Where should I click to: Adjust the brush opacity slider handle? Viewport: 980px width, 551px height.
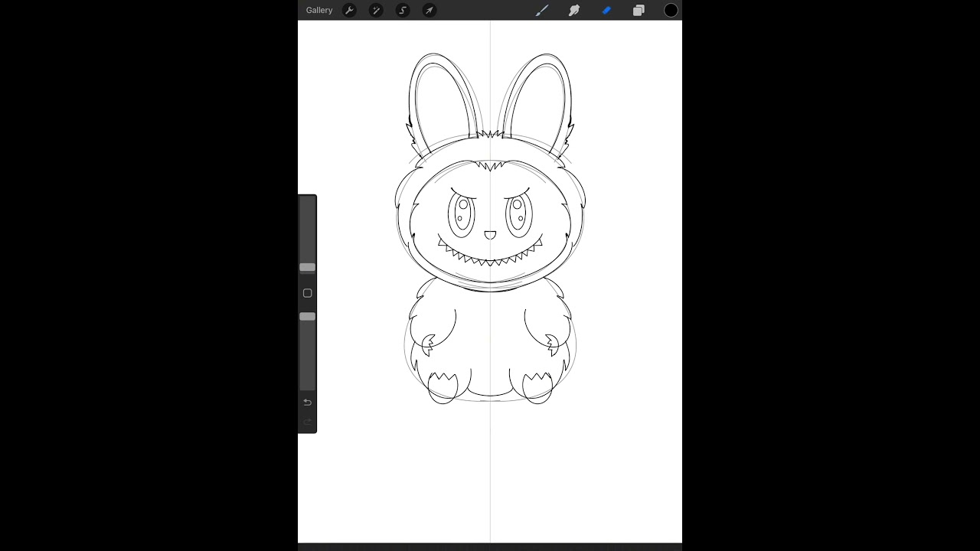pos(307,316)
